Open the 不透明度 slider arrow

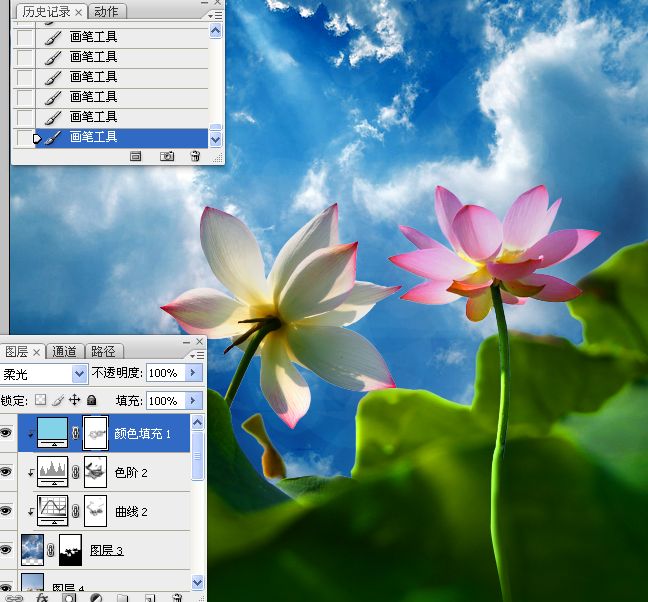[193, 373]
